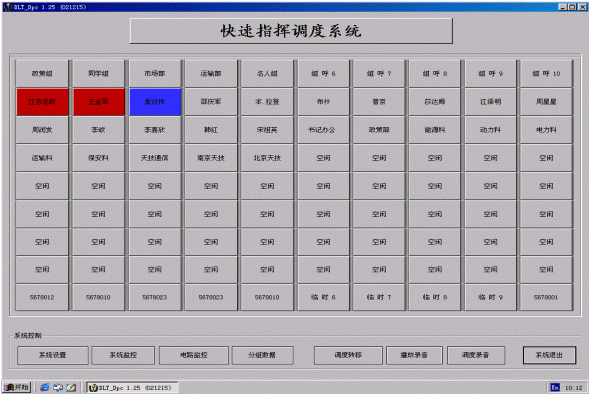
Task: Click the En input language tray icon
Action: click(x=555, y=387)
